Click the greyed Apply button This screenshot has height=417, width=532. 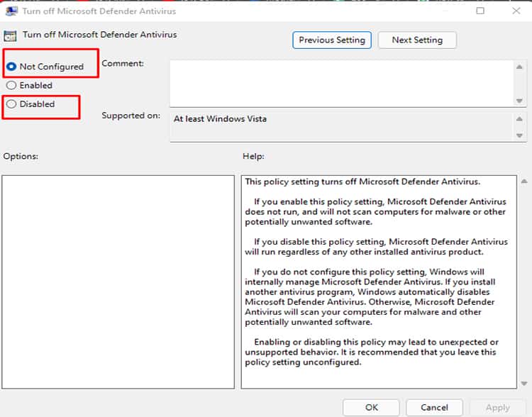point(497,407)
